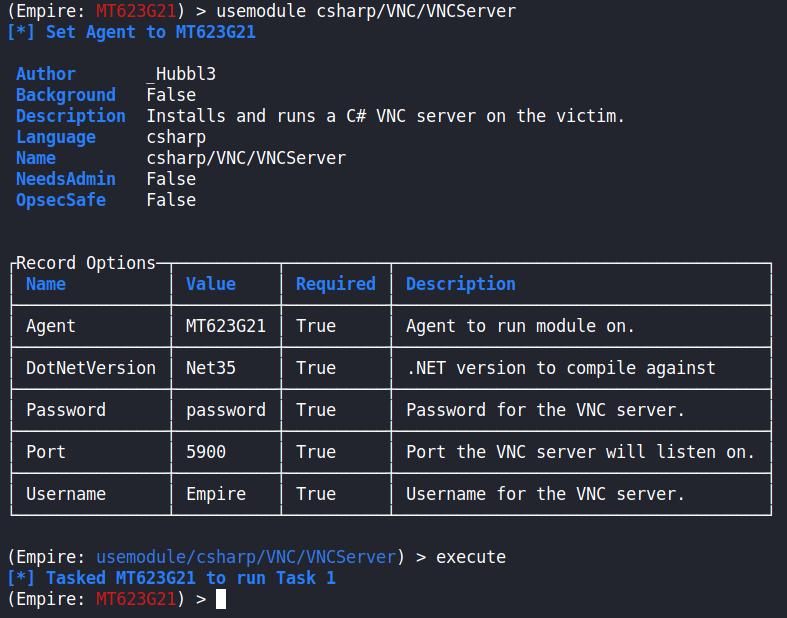Click the '_Hubbl3' author value
787x618 pixels.
coord(181,74)
